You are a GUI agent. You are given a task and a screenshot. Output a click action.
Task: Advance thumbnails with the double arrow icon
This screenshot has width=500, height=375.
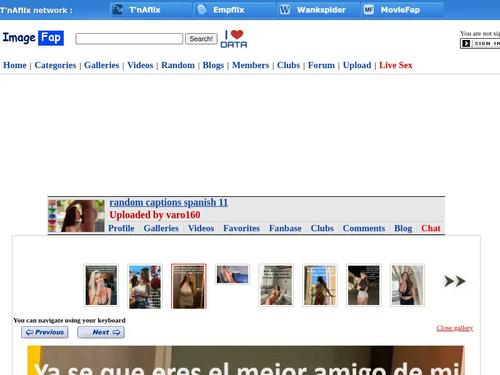[455, 281]
